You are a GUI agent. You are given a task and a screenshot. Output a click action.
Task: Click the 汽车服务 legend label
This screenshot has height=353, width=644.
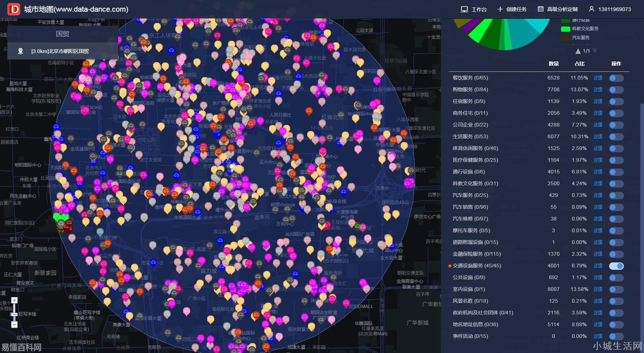[x=581, y=38]
